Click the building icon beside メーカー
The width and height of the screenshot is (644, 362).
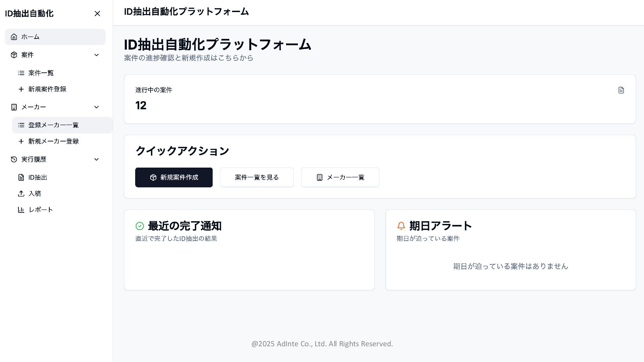(x=14, y=107)
